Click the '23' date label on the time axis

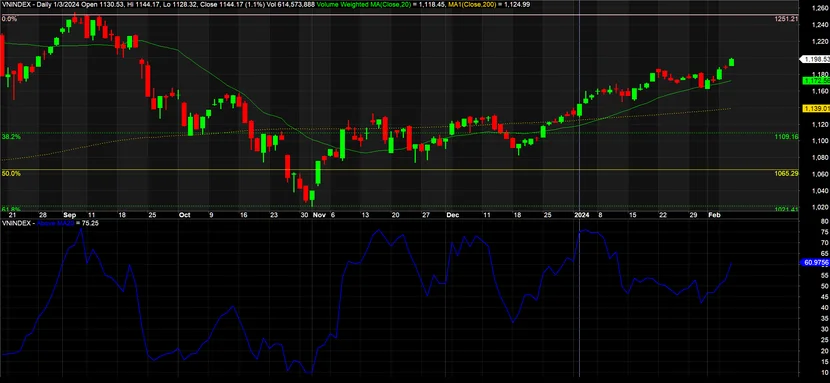(x=274, y=216)
